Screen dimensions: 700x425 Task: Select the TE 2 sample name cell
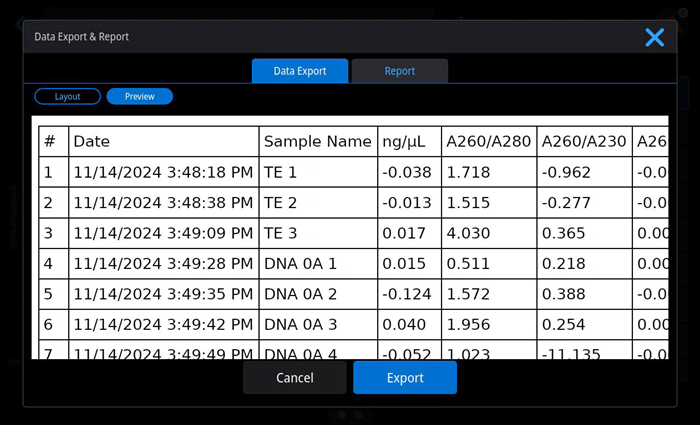click(318, 204)
